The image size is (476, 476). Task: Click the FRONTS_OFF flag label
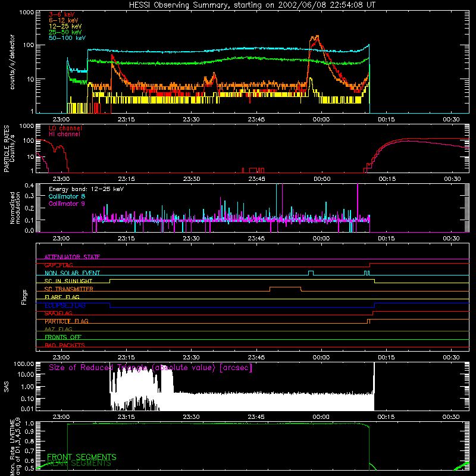click(63, 337)
